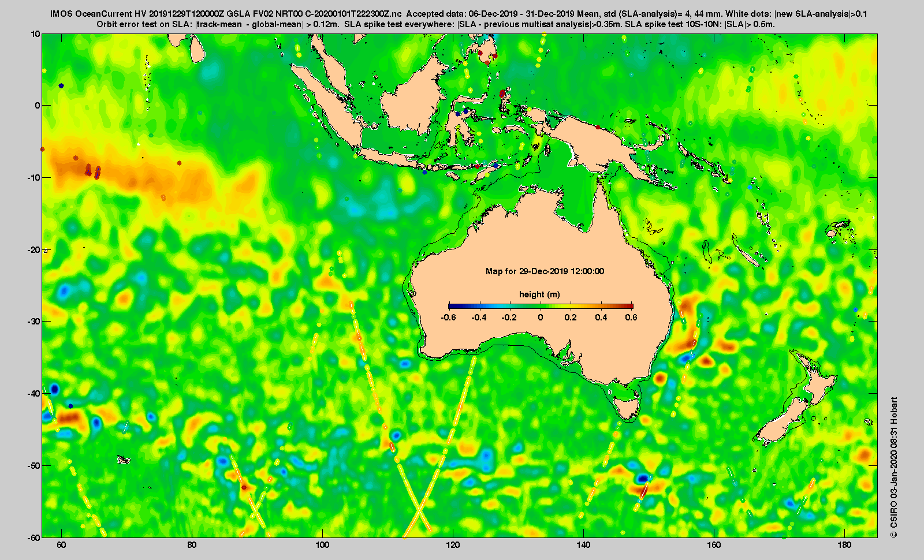Click the latitude axis label 10
Image resolution: width=924 pixels, height=560 pixels.
(x=36, y=34)
